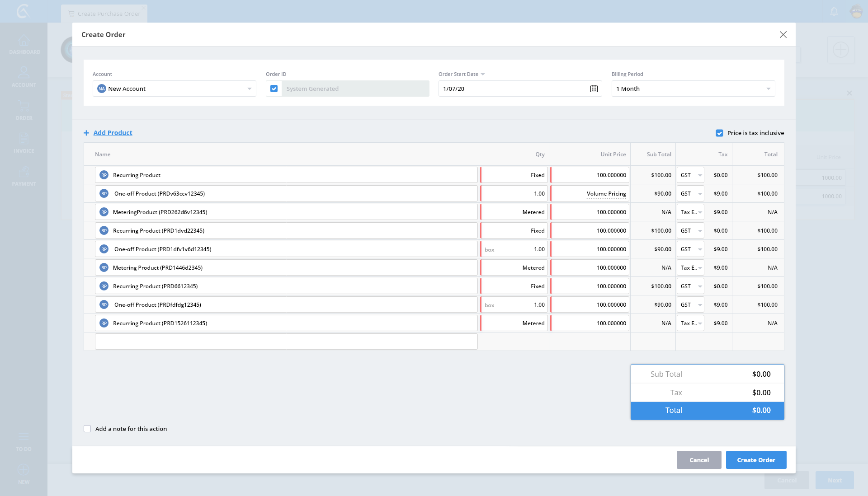Viewport: 868px width, 496px height.
Task: Click the empty product name field
Action: (x=286, y=342)
